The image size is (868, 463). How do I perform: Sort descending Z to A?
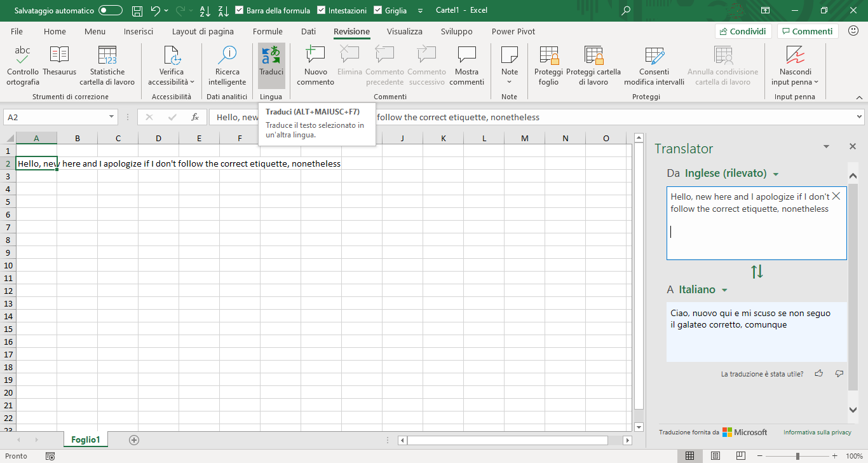tap(223, 11)
